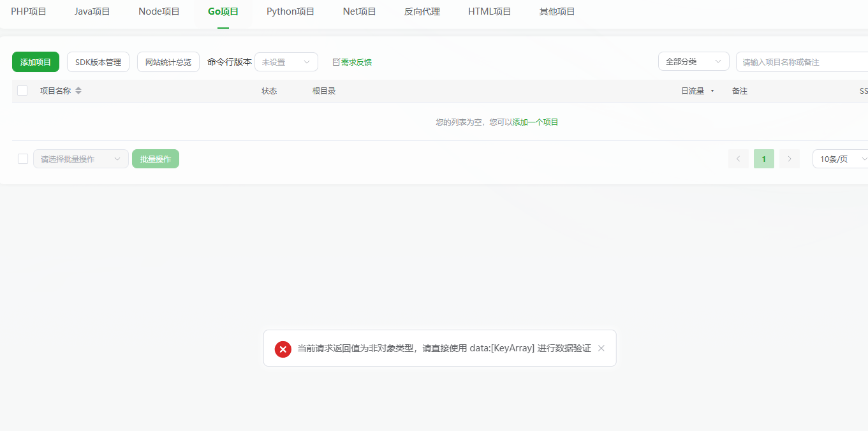Toggle the sort arrows beside 项目名称
868x431 pixels.
pyautogui.click(x=78, y=91)
